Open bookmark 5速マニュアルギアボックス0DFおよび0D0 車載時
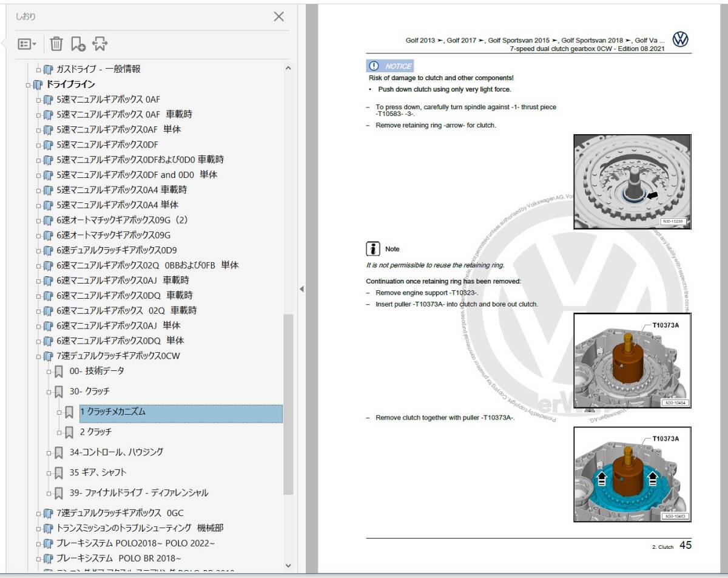 [x=140, y=160]
